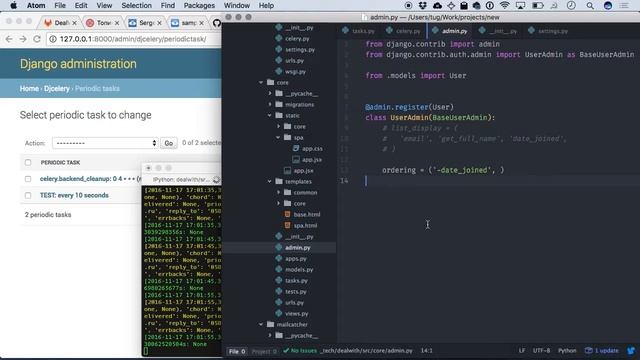This screenshot has height=360, width=640.
Task: Open spa.html template file
Action: 305,225
